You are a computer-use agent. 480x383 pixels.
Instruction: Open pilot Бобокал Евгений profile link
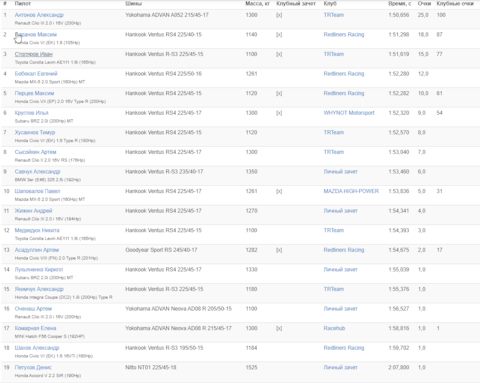(36, 74)
